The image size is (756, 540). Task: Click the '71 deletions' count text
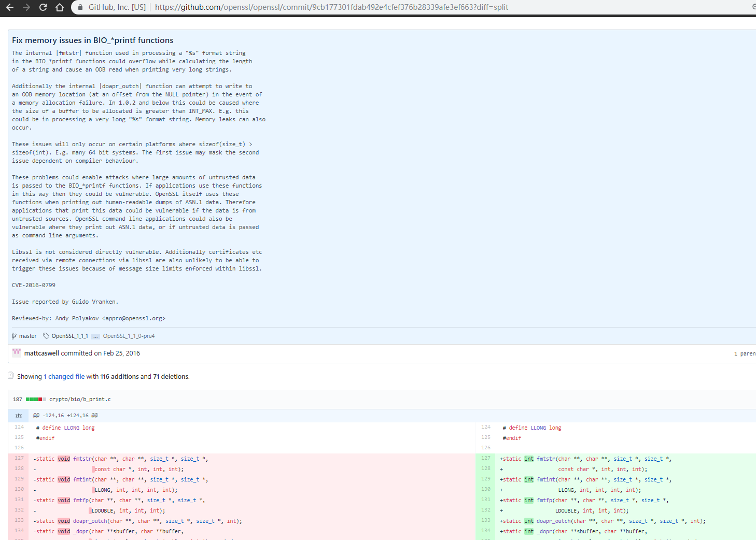(x=171, y=376)
